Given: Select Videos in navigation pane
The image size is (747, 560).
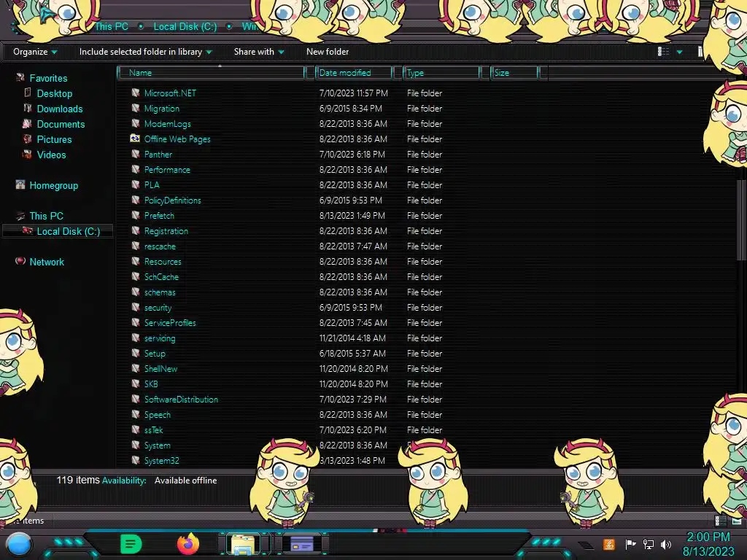Looking at the screenshot, I should coord(52,155).
